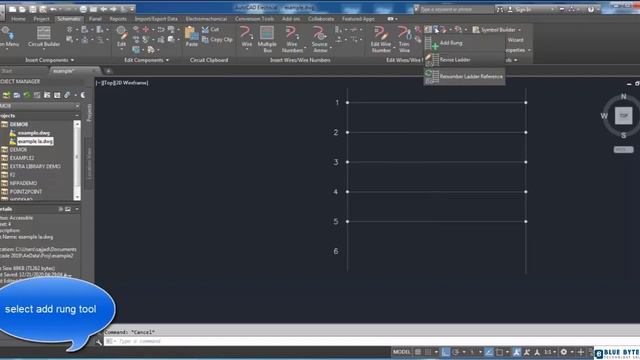
Task: Click the New drawing quick access icon
Action: pos(13,9)
